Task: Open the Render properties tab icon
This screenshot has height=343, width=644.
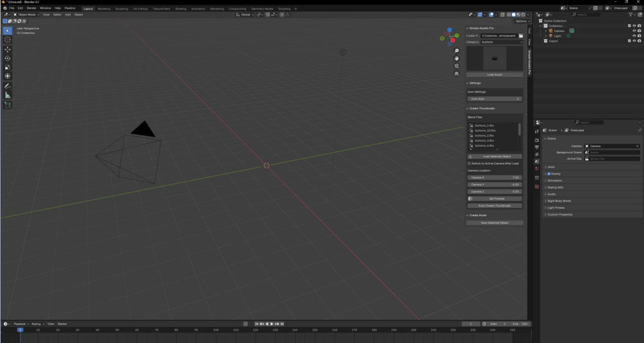Action: point(537,140)
